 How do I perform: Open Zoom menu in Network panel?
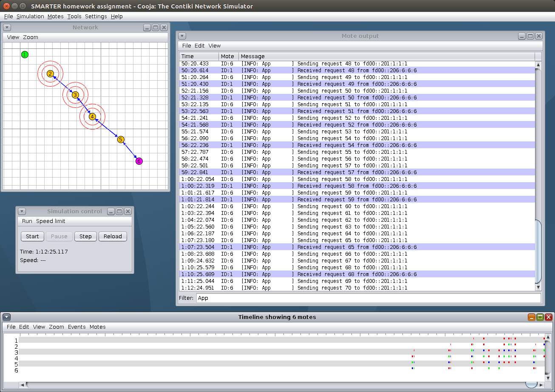coord(31,37)
